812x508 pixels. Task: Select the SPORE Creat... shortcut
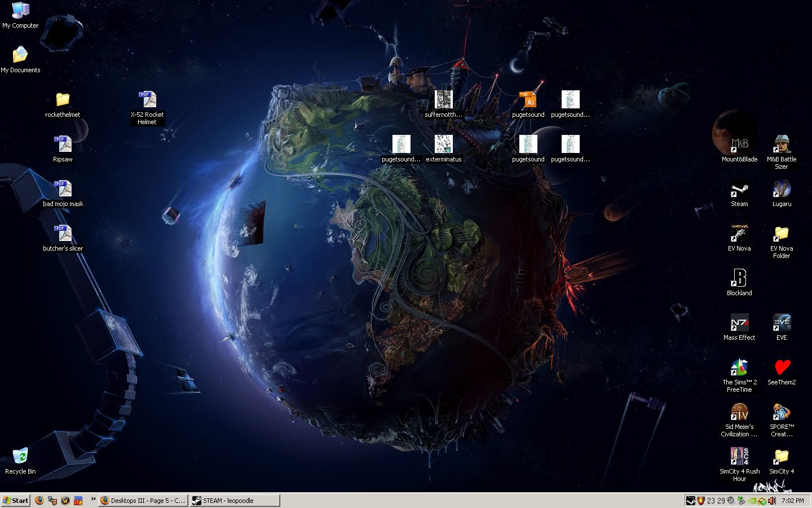tap(782, 420)
